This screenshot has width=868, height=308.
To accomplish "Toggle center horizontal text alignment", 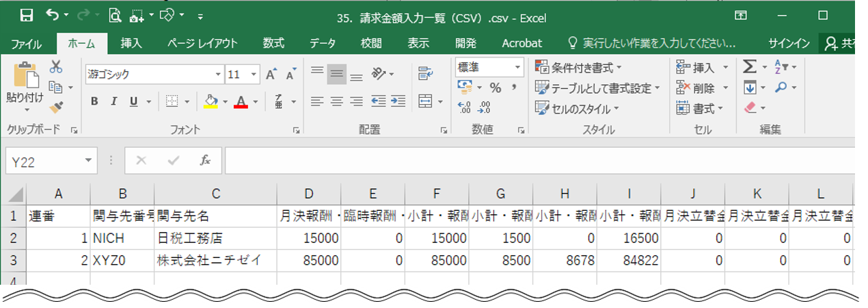I will [336, 101].
